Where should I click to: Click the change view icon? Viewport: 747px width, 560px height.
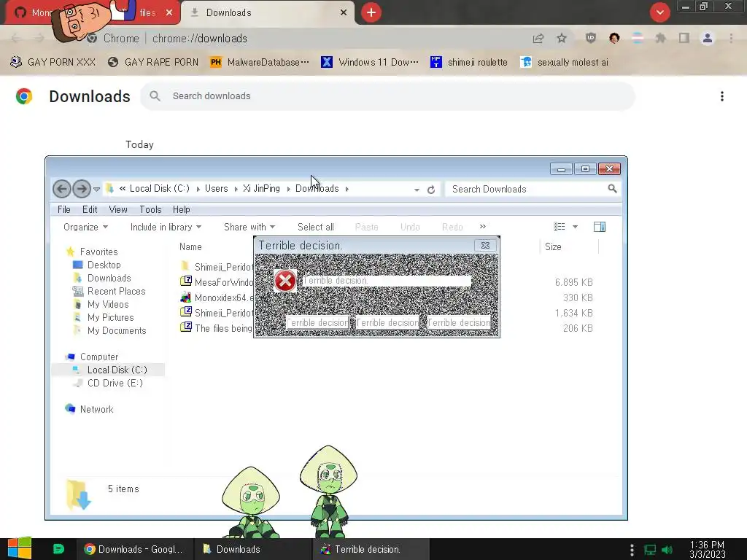pos(560,227)
